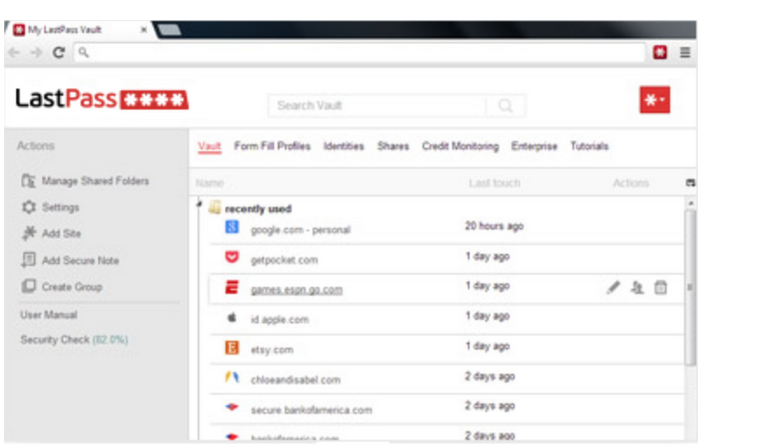Click the chloeandisabel.com site icon
The width and height of the screenshot is (782, 448).
(x=232, y=377)
